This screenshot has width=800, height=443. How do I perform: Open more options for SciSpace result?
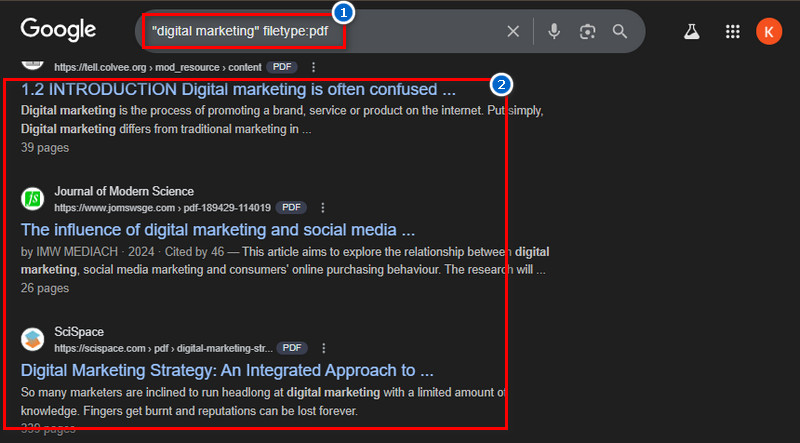click(x=323, y=348)
